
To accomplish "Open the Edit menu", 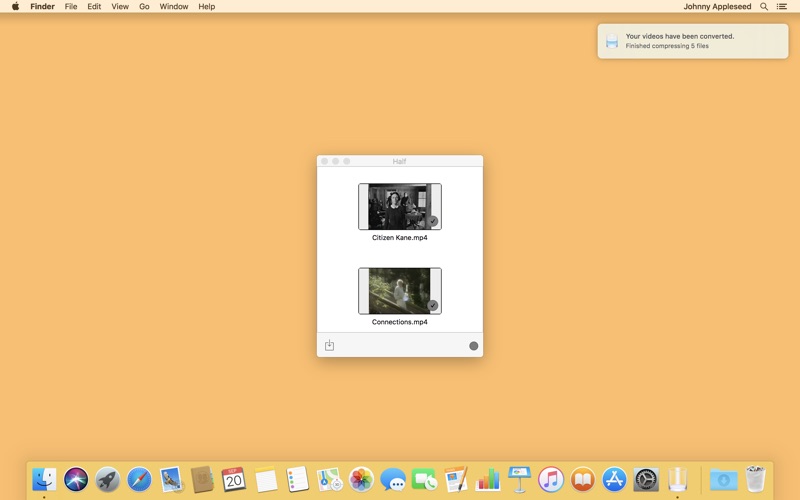I will pos(94,7).
